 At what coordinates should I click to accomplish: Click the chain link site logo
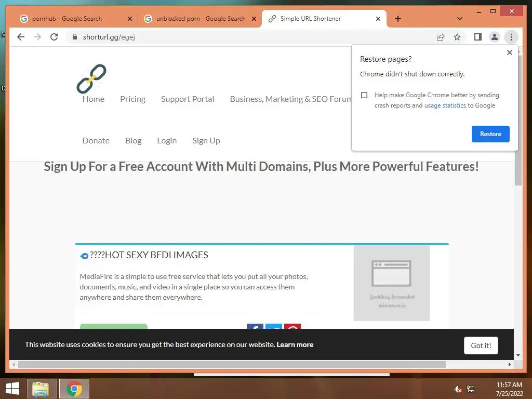coord(91,79)
